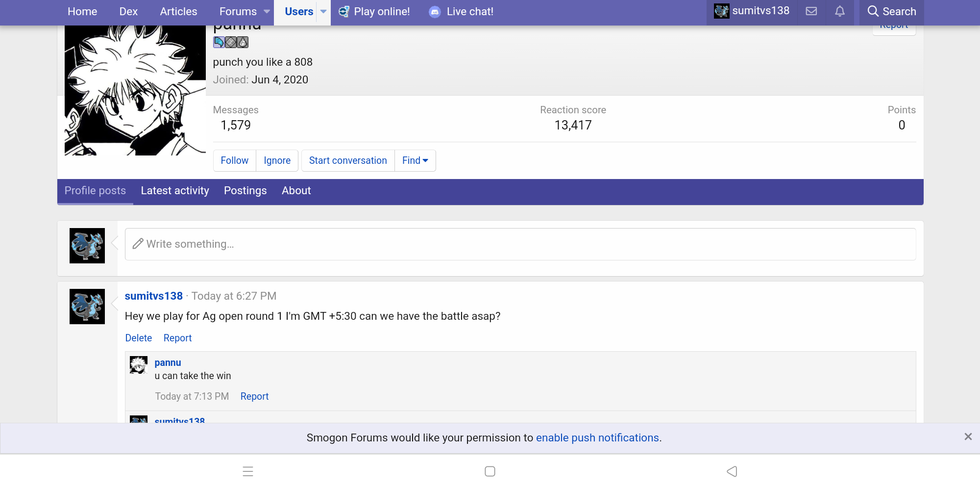Report pannu's reply comment
This screenshot has width=980, height=489.
(254, 396)
